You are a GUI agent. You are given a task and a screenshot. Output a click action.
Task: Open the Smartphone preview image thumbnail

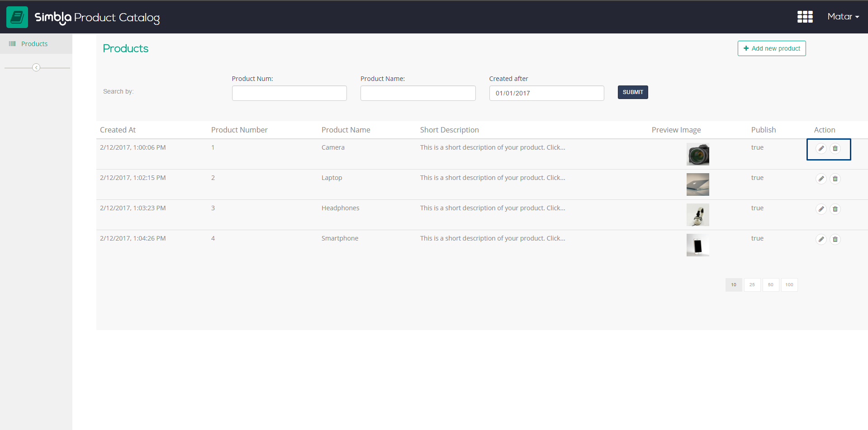point(697,245)
